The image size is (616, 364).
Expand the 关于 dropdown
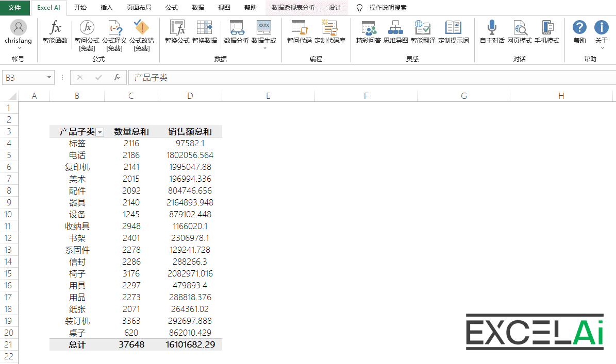pos(602,48)
